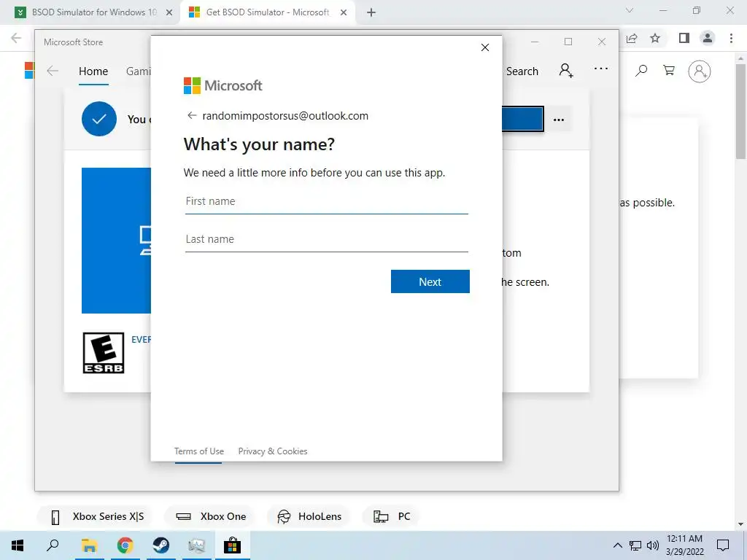Click the volume speaker tray icon
This screenshot has width=747, height=560.
(653, 545)
